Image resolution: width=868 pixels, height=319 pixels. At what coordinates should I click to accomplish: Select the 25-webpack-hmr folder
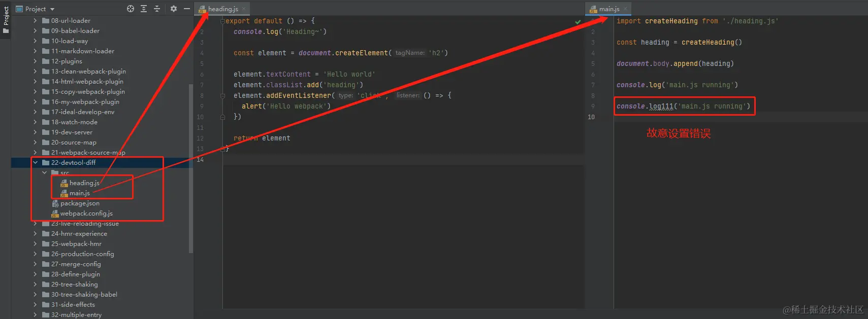click(x=76, y=244)
